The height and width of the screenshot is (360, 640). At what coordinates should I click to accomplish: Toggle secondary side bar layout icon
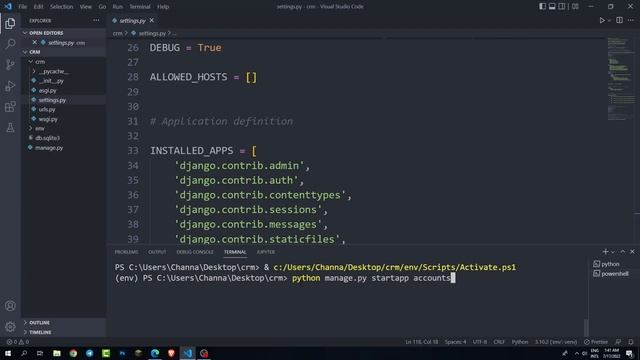click(x=562, y=7)
